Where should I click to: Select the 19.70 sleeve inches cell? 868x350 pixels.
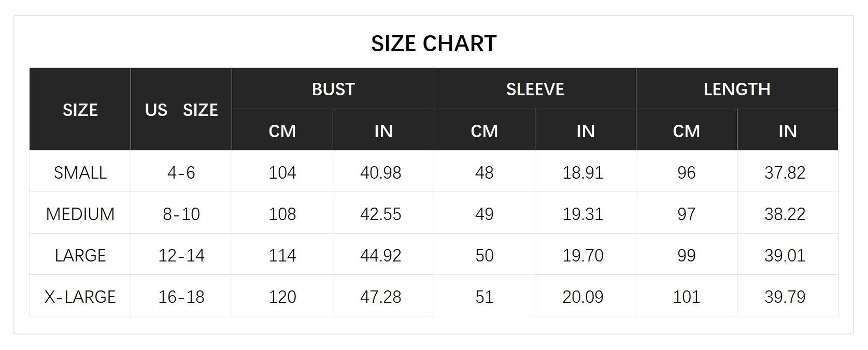(x=583, y=255)
